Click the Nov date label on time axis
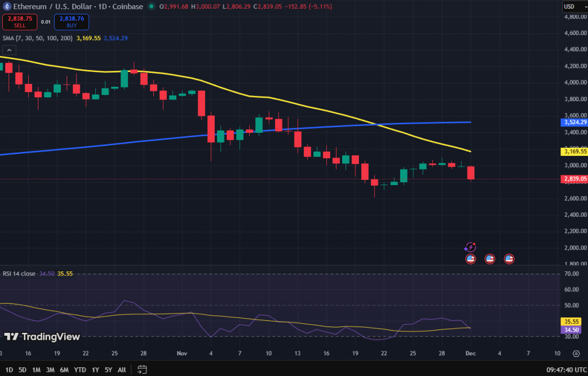 coord(182,353)
